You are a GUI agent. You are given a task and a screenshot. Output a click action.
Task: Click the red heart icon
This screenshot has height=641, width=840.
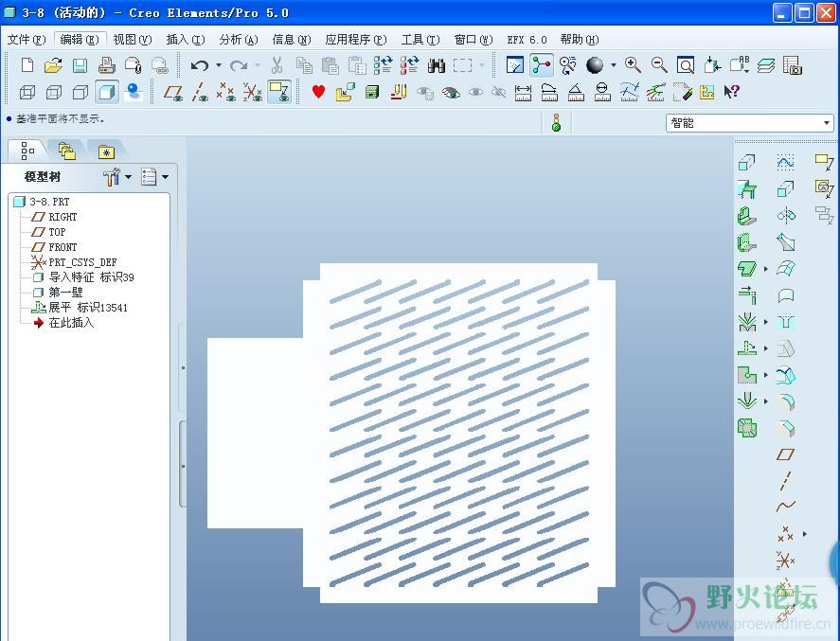[x=318, y=92]
